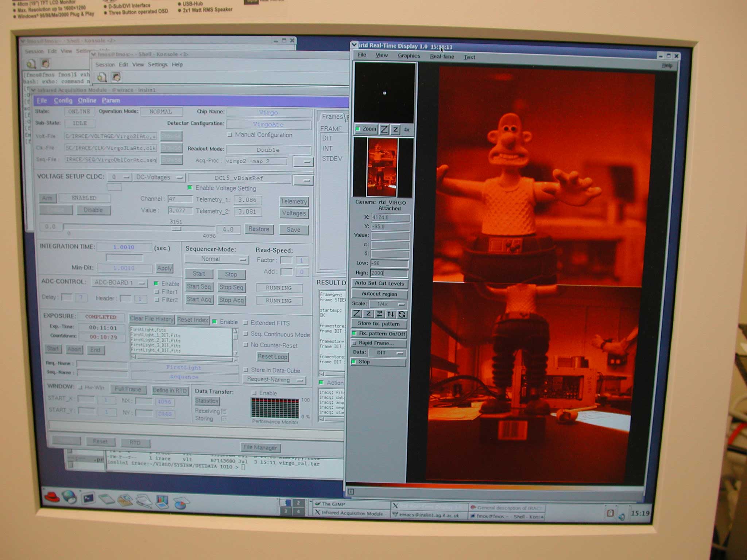Image resolution: width=747 pixels, height=560 pixels.
Task: Open dropdown next to Acq-Proc field
Action: tap(303, 162)
